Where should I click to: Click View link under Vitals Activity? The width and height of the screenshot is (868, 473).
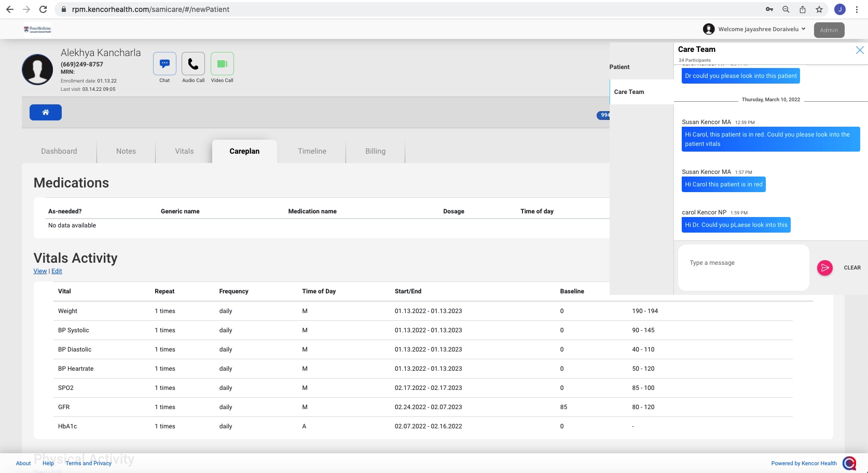40,271
